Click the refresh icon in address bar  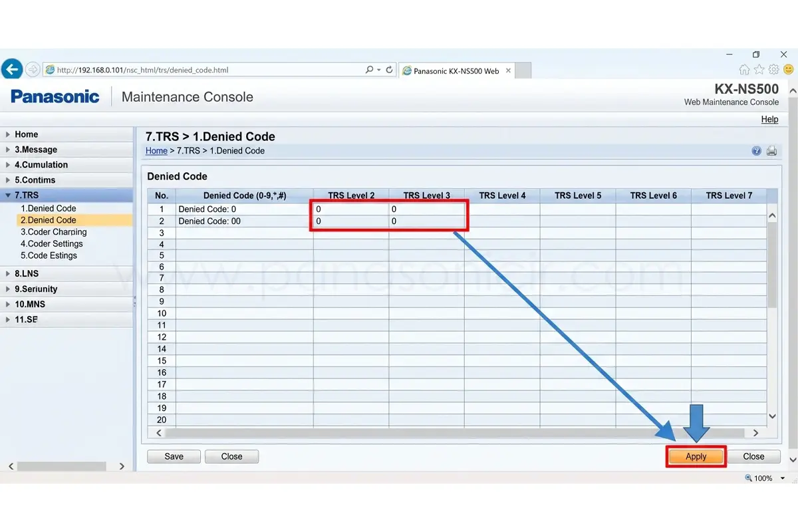389,70
